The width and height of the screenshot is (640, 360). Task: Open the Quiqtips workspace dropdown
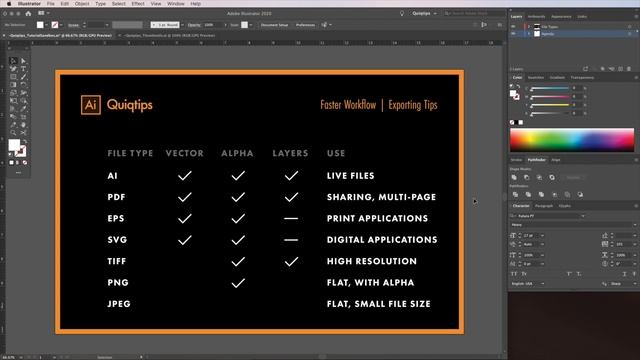tap(424, 13)
